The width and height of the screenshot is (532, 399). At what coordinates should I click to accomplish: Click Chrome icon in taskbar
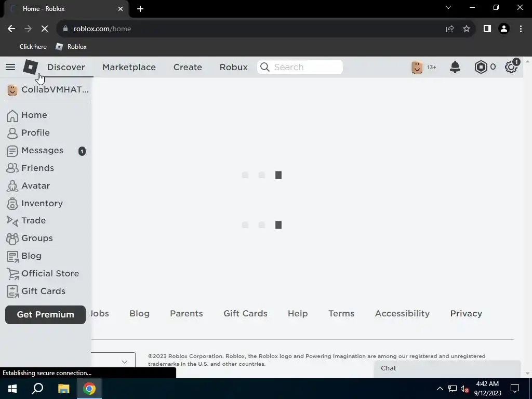pos(89,389)
